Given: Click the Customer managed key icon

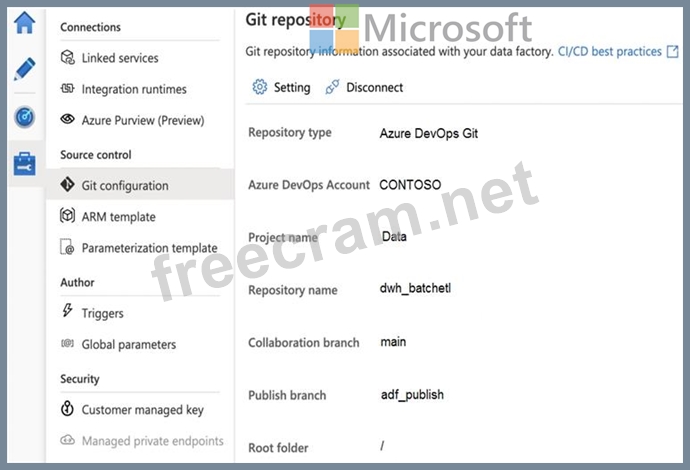Looking at the screenshot, I should 68,409.
